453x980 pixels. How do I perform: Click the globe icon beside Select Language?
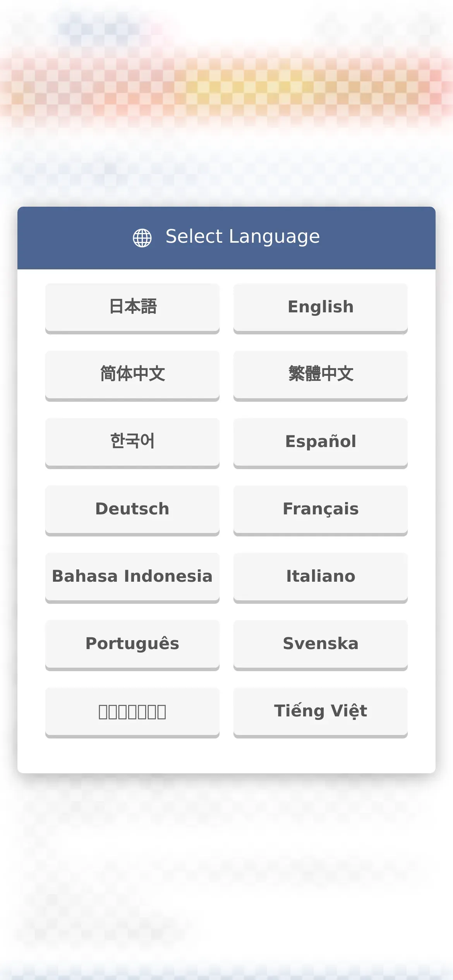(x=142, y=238)
